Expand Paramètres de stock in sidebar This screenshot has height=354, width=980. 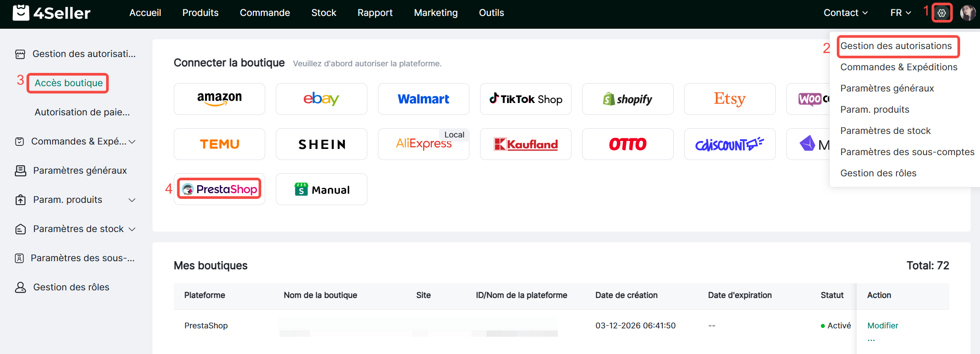(x=75, y=229)
